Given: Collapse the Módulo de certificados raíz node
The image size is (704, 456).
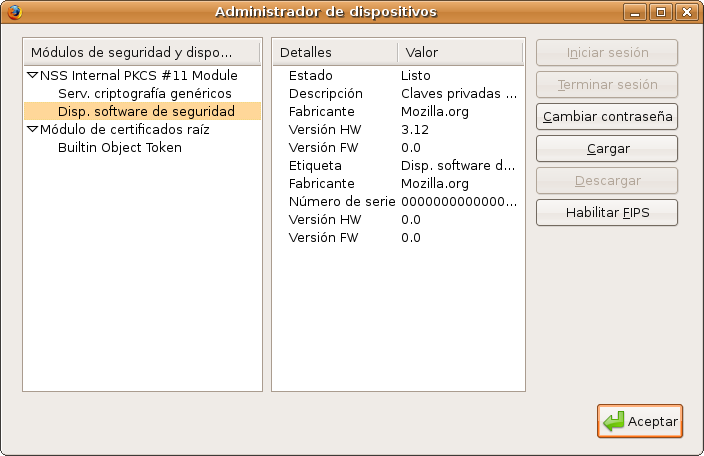Looking at the screenshot, I should pyautogui.click(x=32, y=129).
